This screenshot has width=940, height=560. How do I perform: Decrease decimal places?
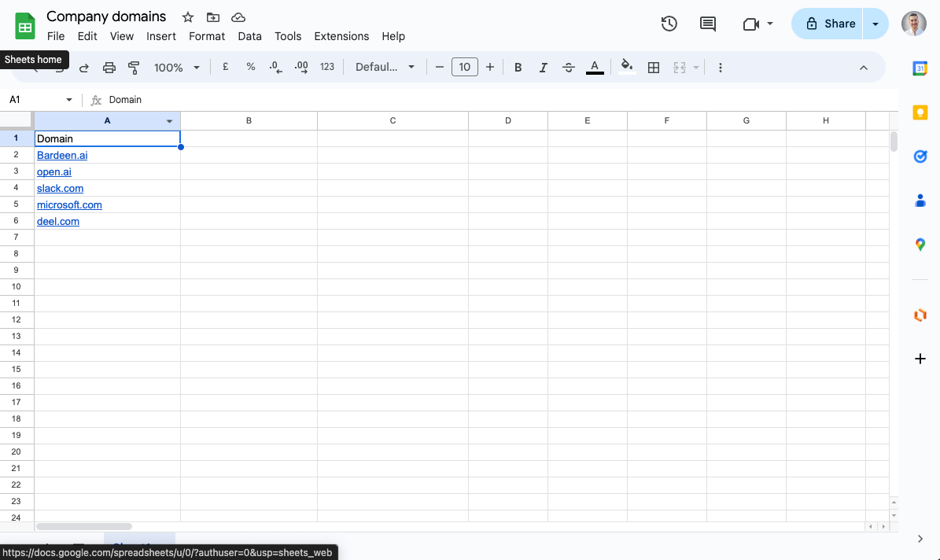click(276, 67)
